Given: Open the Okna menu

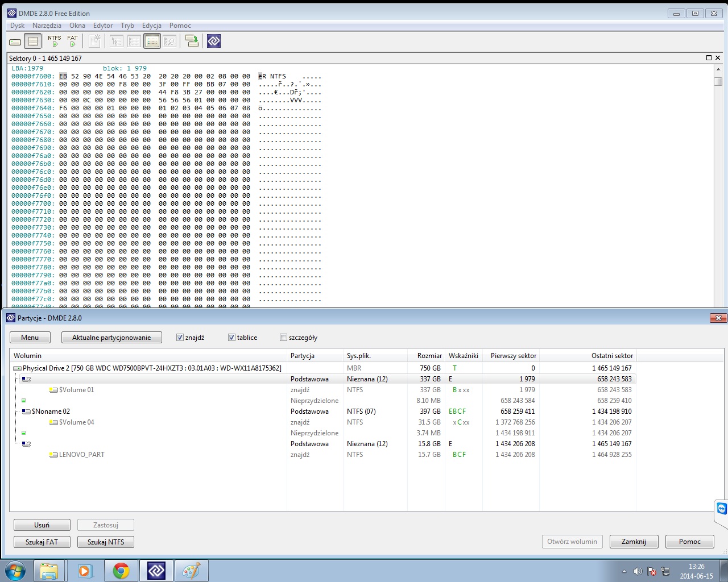Looking at the screenshot, I should pos(77,26).
